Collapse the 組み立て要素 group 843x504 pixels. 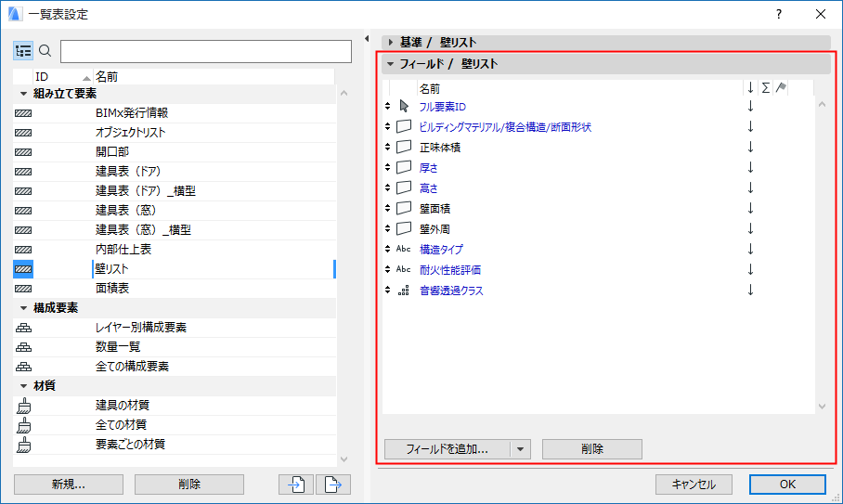[x=23, y=94]
